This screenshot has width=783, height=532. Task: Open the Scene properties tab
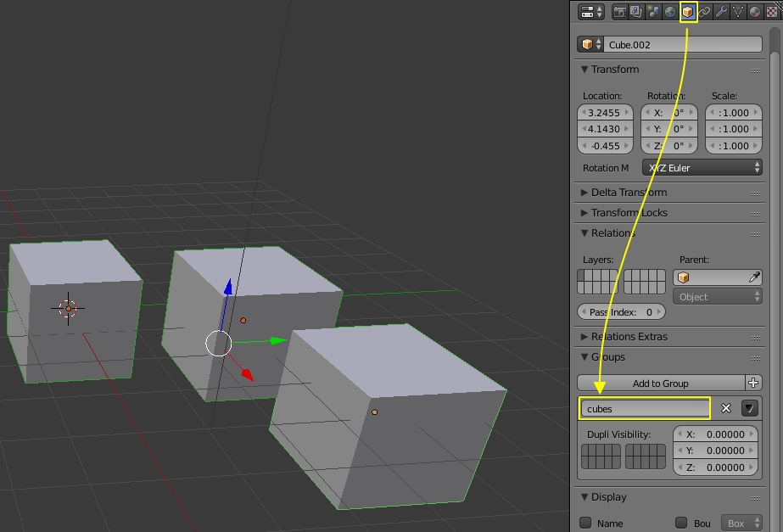tap(652, 11)
